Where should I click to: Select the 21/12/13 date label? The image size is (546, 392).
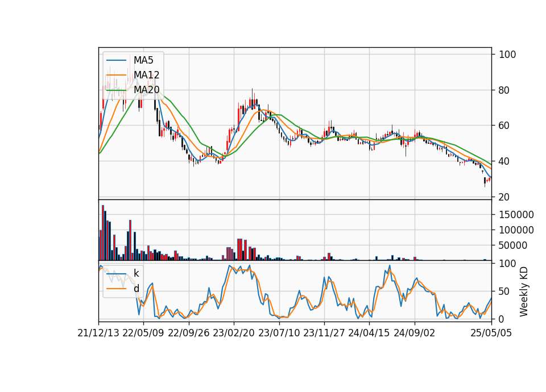pyautogui.click(x=98, y=333)
